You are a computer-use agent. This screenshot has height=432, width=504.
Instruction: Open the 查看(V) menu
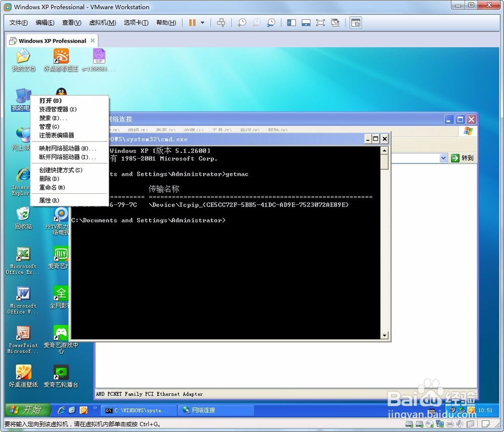[72, 23]
